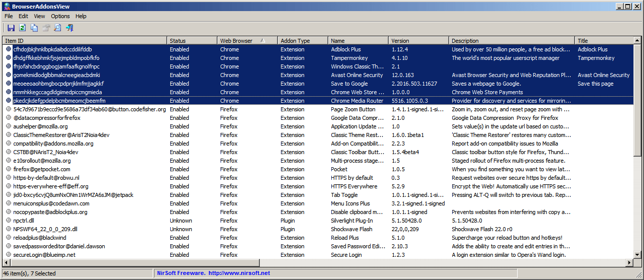Open the View menu
Image resolution: width=644 pixels, height=280 pixels.
[x=39, y=16]
